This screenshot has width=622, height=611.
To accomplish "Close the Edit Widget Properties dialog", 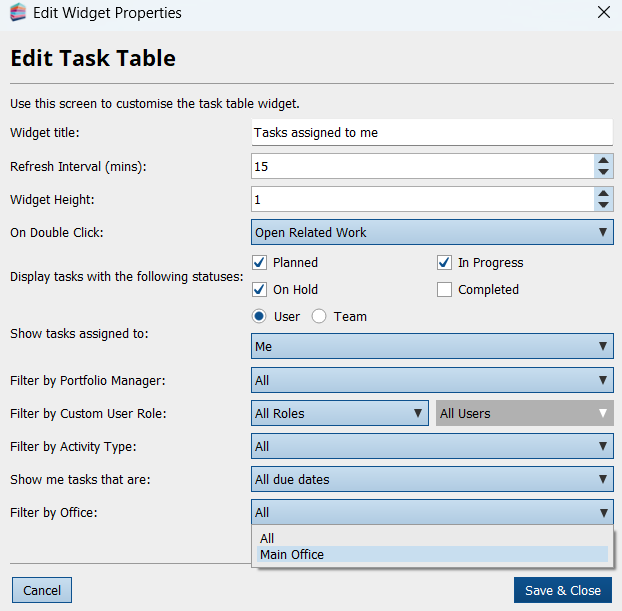I will pos(603,13).
